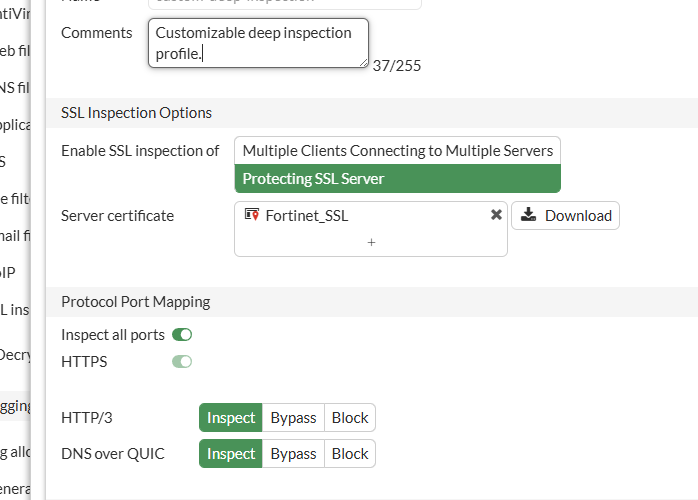The height and width of the screenshot is (500, 698).
Task: Set HTTP/3 to Bypass
Action: pyautogui.click(x=293, y=418)
